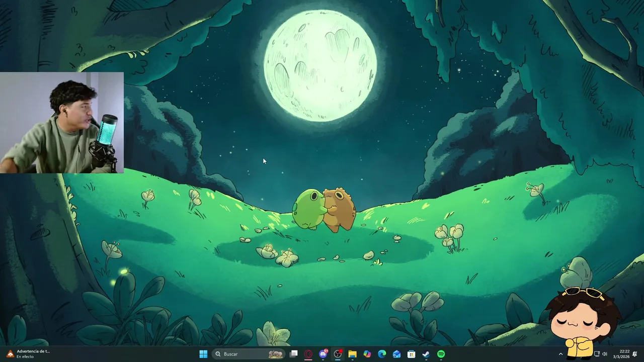Click the Buscar search box

pos(249,354)
